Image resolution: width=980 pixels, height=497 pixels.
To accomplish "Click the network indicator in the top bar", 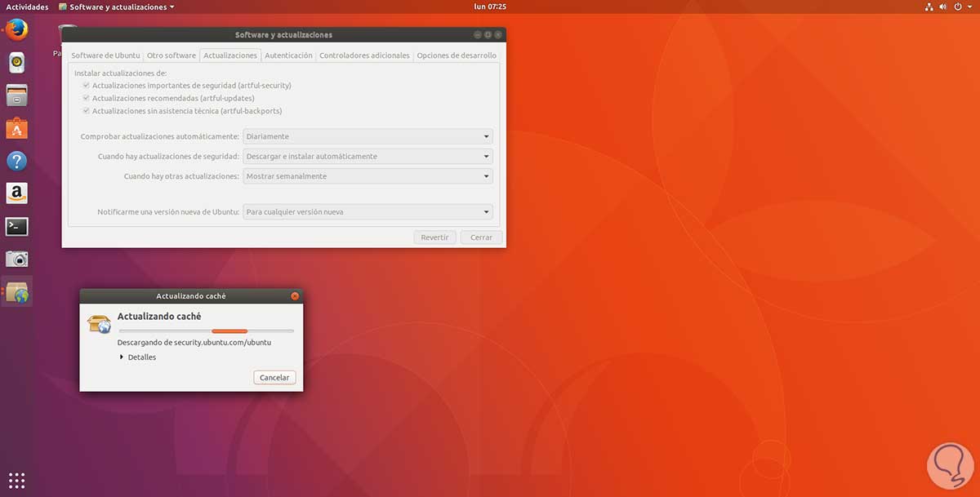I will tap(929, 6).
